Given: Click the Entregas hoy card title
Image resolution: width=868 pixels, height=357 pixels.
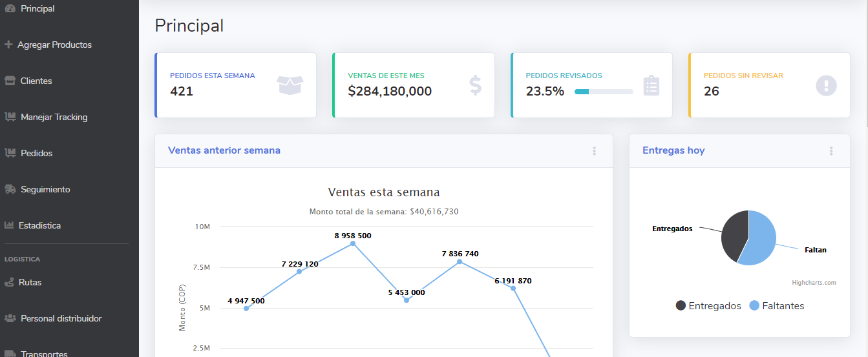Looking at the screenshot, I should tap(673, 150).
